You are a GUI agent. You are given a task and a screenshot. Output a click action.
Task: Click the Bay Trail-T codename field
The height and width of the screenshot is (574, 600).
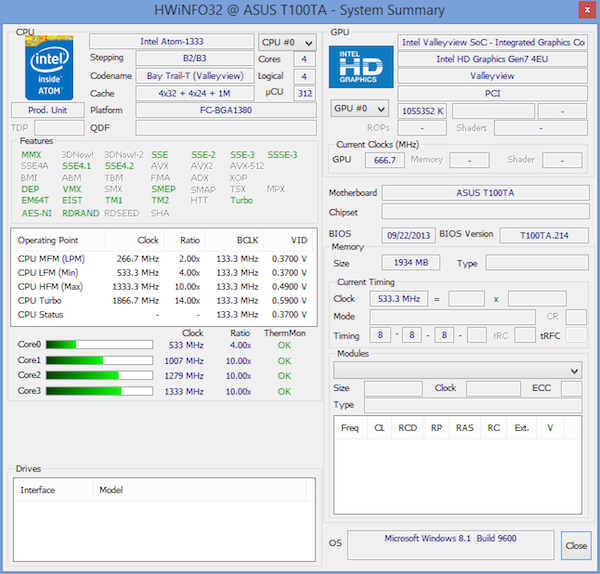pyautogui.click(x=194, y=76)
